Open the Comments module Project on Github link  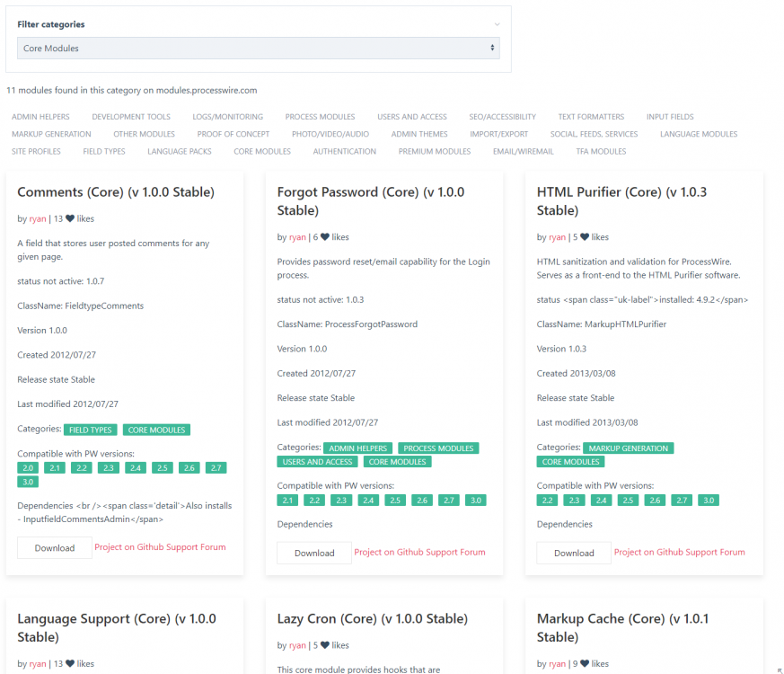tap(134, 547)
